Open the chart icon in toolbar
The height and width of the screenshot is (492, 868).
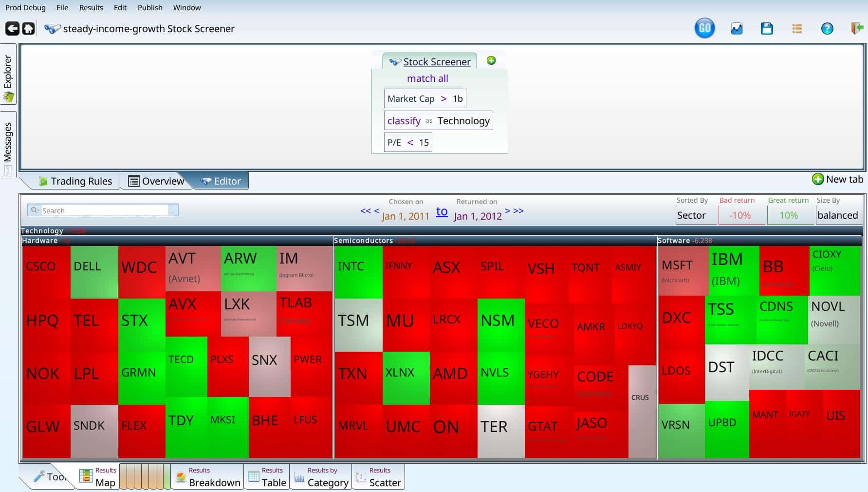[x=737, y=29]
